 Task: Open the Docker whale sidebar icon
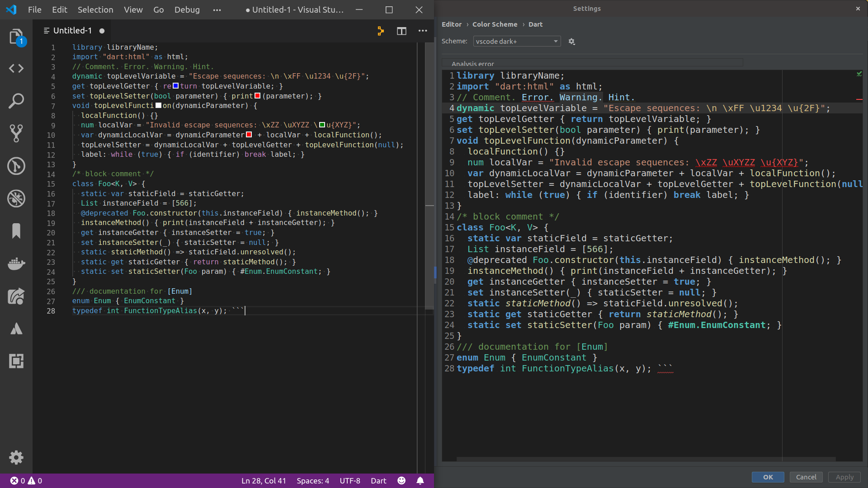click(x=16, y=263)
